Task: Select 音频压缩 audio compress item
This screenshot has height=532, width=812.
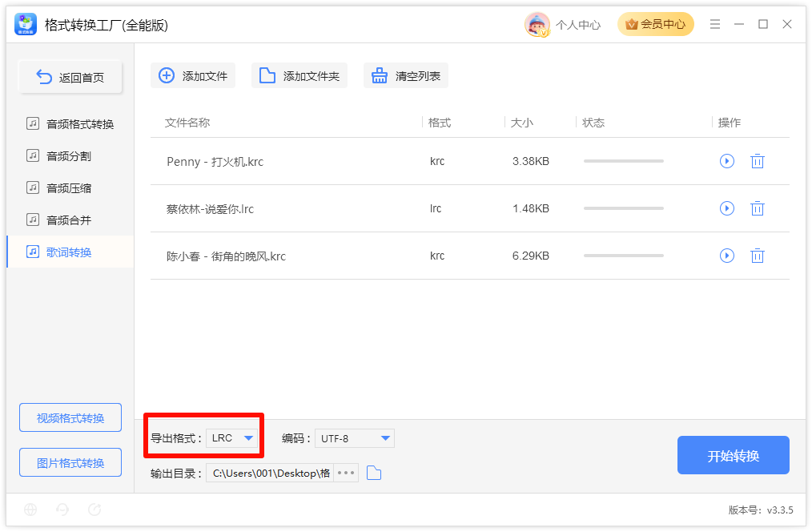Action: click(x=70, y=188)
